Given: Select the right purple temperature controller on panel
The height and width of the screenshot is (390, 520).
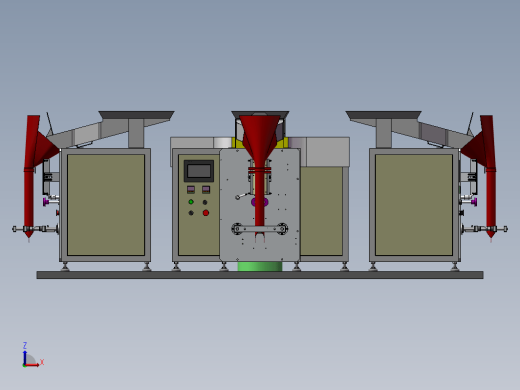Looking at the screenshot, I should 206,190.
